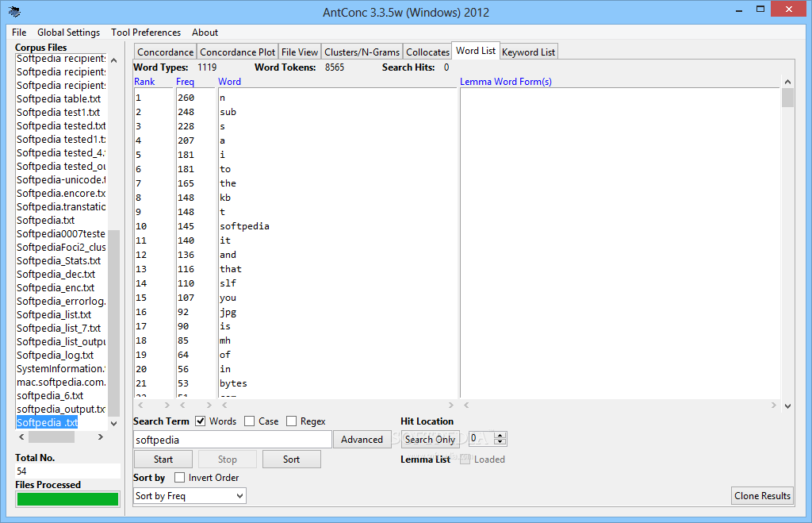The image size is (812, 523).
Task: Click the Word column header
Action: tap(229, 82)
